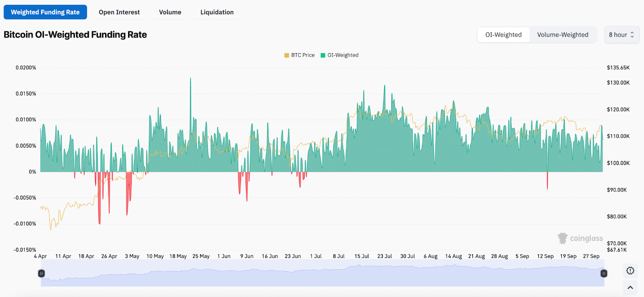
Task: Switch to the Volume tab
Action: tap(170, 12)
